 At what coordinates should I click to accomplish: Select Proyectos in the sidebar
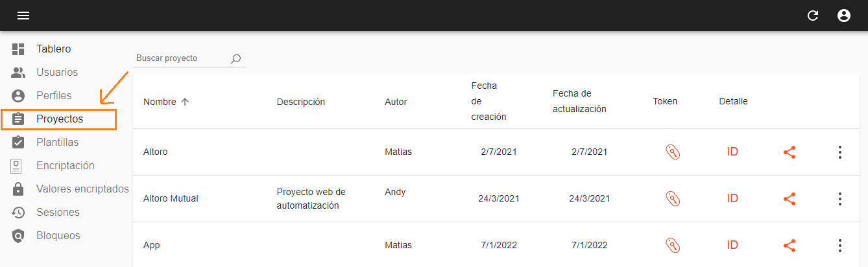(x=58, y=119)
